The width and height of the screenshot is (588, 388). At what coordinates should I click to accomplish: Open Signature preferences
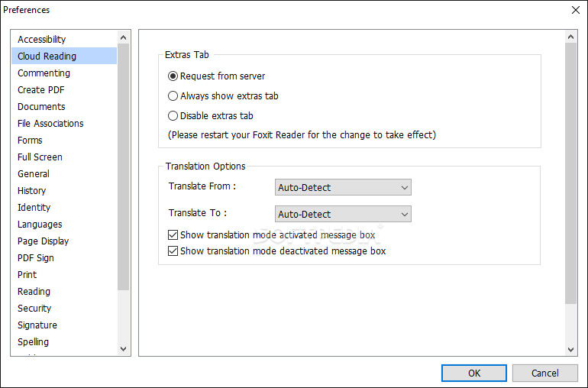[x=64, y=325]
